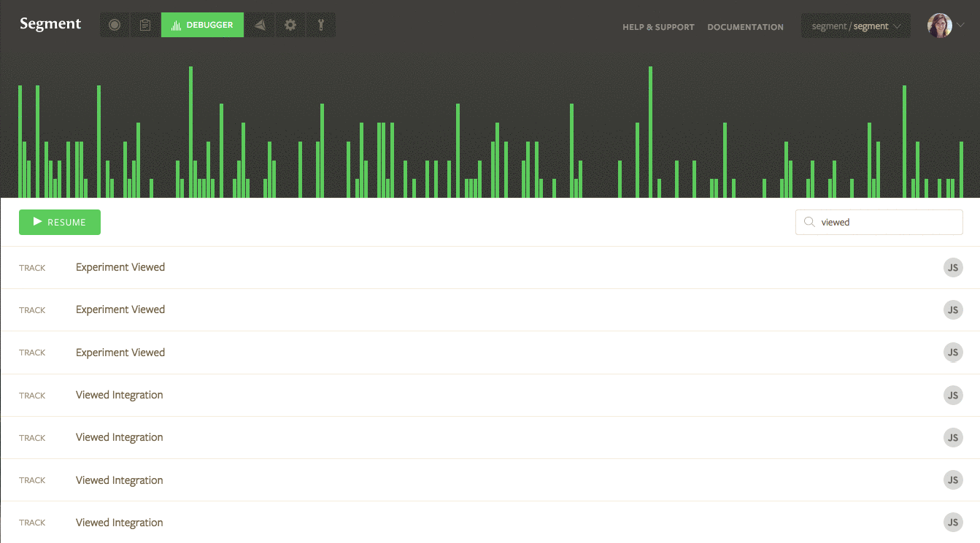Select the Debugger tab
Viewport: 980px width, 543px height.
point(202,25)
